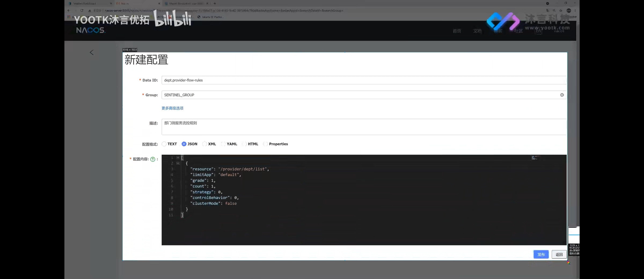Viewport: 644px width, 279px height.
Task: Close the Sentinel Dashboard tab
Action: [x=111, y=3]
